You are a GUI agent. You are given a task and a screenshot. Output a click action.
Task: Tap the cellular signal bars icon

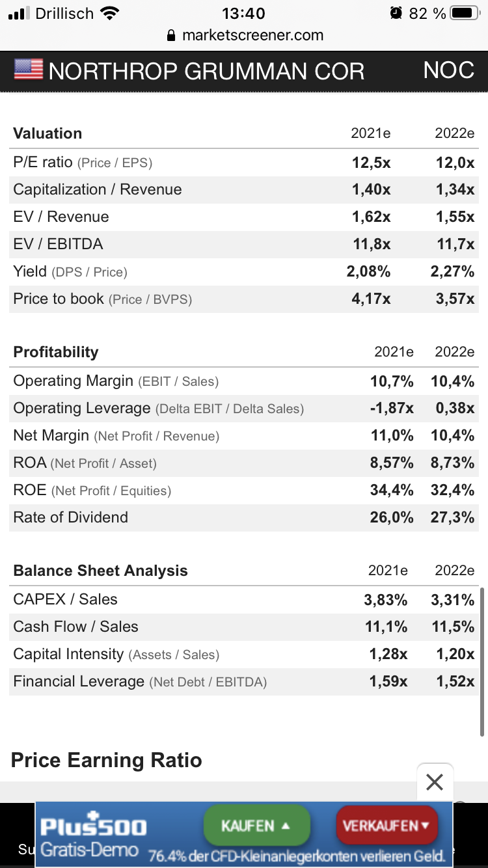pyautogui.click(x=20, y=13)
